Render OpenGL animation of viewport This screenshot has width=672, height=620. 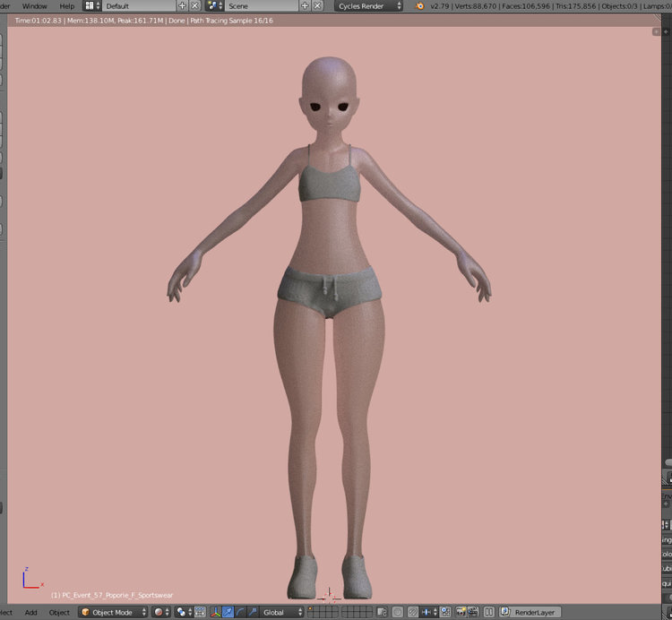tap(473, 612)
